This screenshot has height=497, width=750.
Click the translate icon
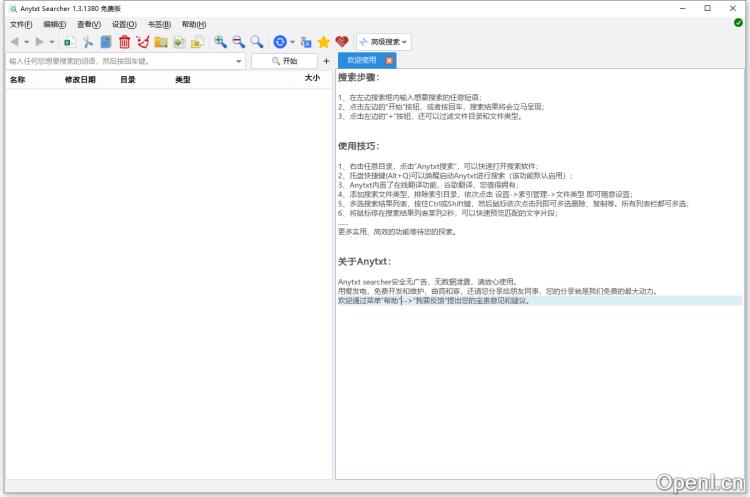[x=306, y=42]
